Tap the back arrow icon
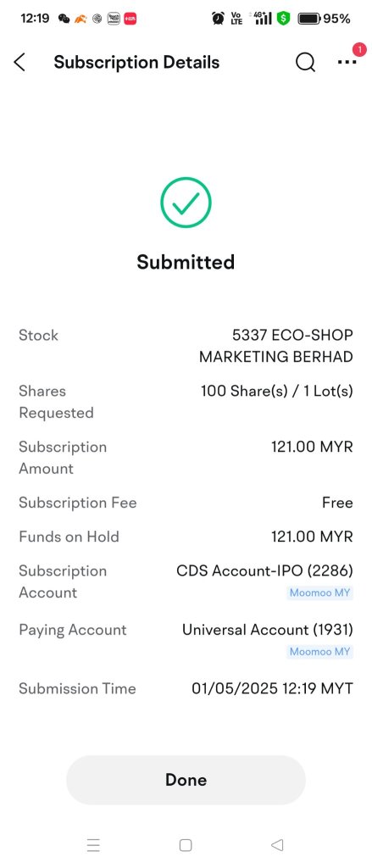 point(19,63)
